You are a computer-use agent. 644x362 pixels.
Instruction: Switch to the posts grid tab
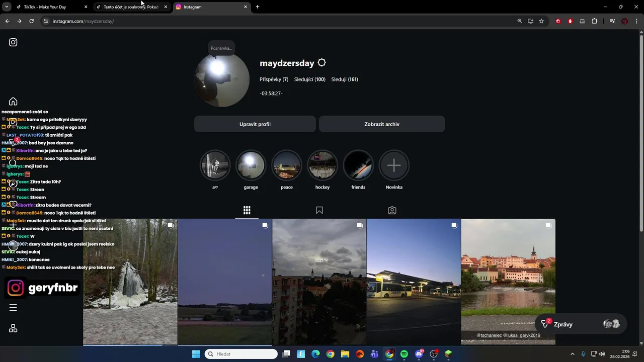click(x=247, y=210)
